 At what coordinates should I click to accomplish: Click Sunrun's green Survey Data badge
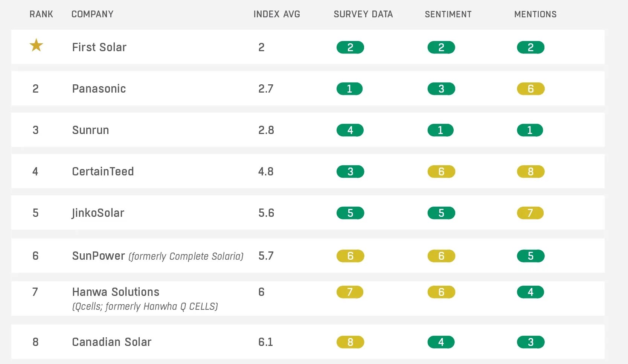click(350, 130)
